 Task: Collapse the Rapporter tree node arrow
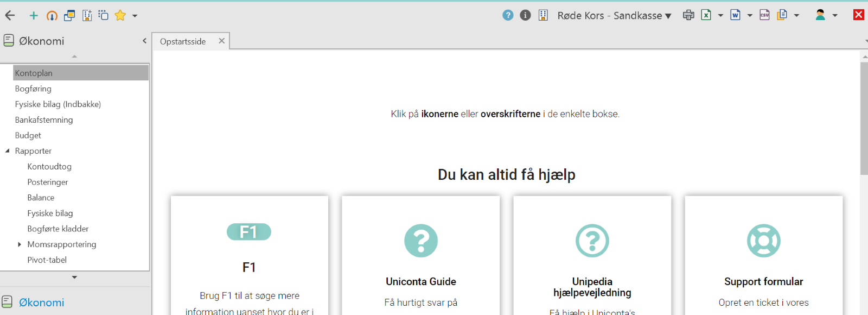click(7, 151)
